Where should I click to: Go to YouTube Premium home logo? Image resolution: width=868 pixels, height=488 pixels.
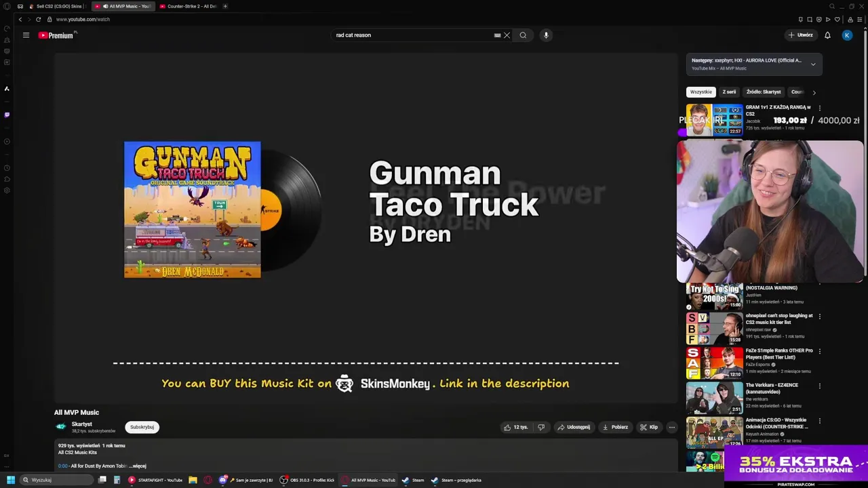[57, 35]
